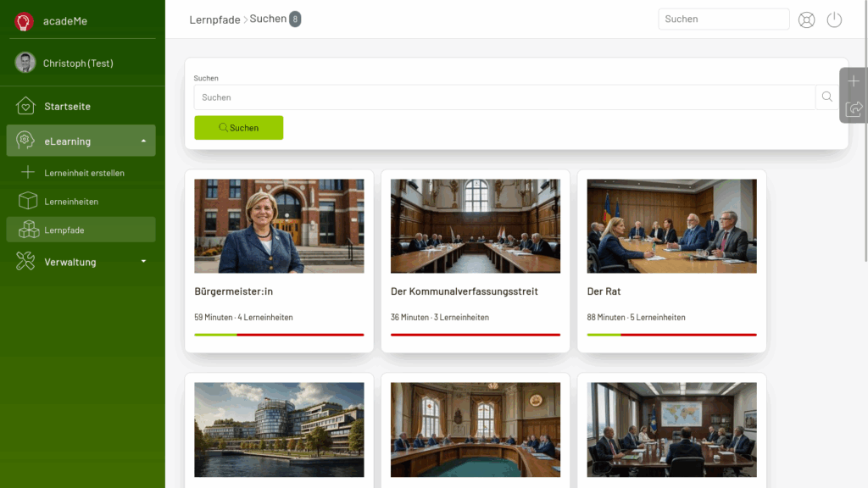Click '59 Minuten · 4 Lerneinheiten' text
The height and width of the screenshot is (488, 868).
(243, 317)
